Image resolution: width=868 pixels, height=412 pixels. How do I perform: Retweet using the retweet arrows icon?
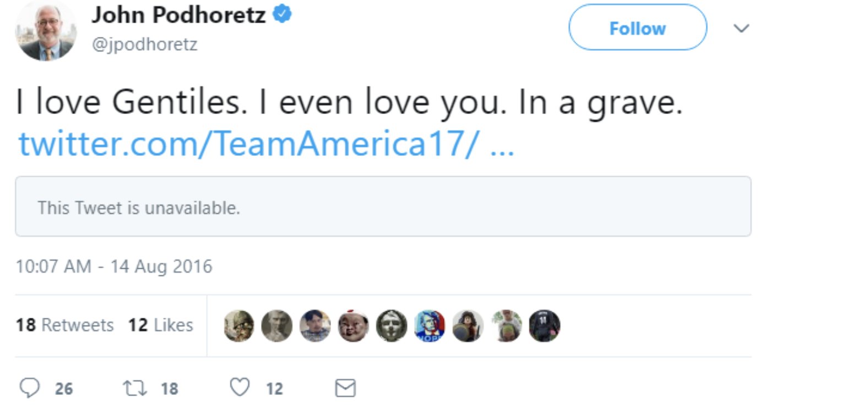pos(134,388)
